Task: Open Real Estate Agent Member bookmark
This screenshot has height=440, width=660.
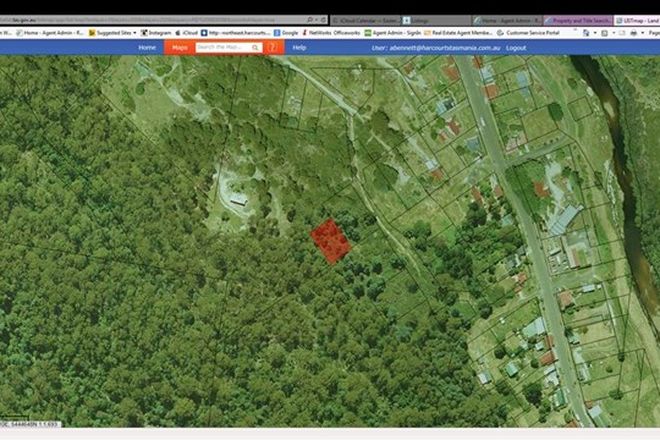Action: [x=474, y=33]
